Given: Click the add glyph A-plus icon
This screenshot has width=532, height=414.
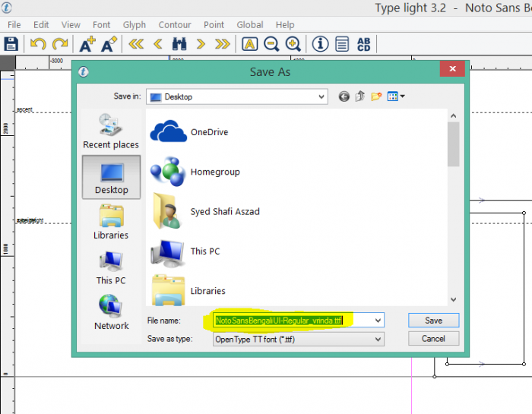Looking at the screenshot, I should [87, 44].
